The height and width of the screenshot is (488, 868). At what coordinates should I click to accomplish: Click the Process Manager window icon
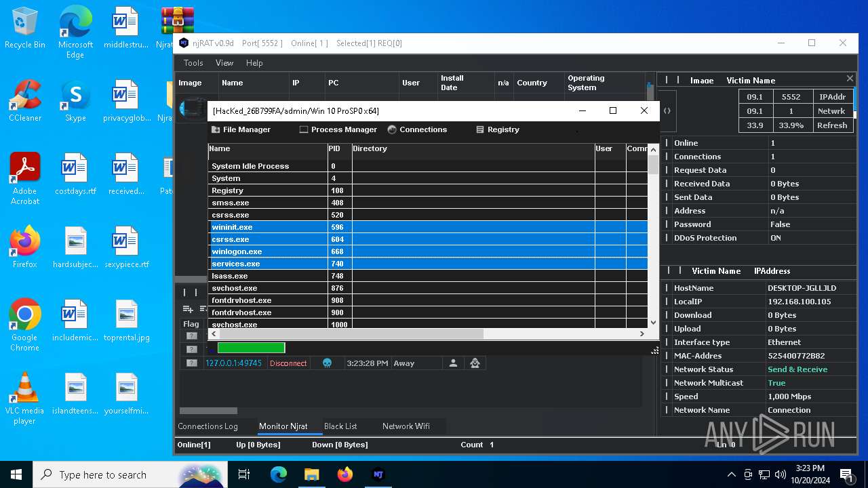click(x=304, y=129)
